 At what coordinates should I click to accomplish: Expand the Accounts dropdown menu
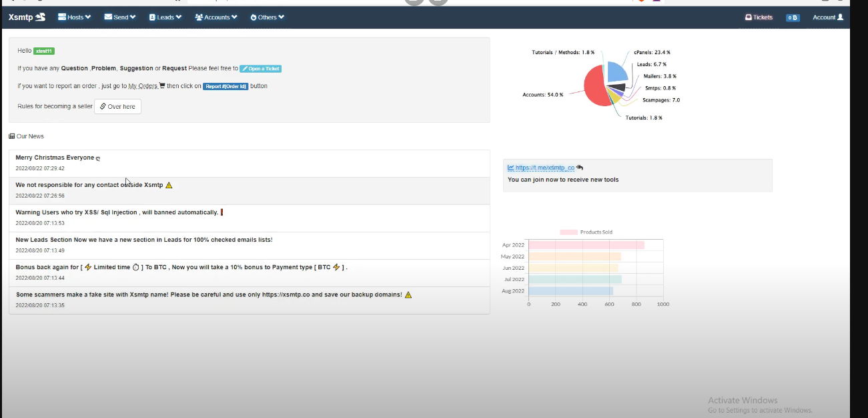pyautogui.click(x=216, y=17)
